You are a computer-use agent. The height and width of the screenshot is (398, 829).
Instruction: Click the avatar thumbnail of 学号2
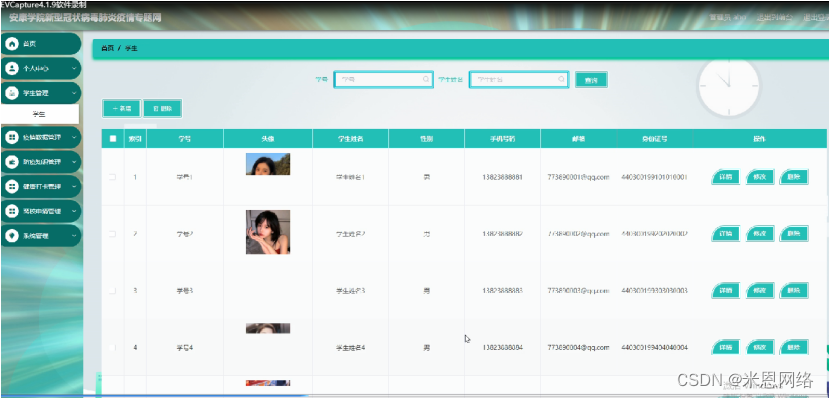[x=268, y=232]
